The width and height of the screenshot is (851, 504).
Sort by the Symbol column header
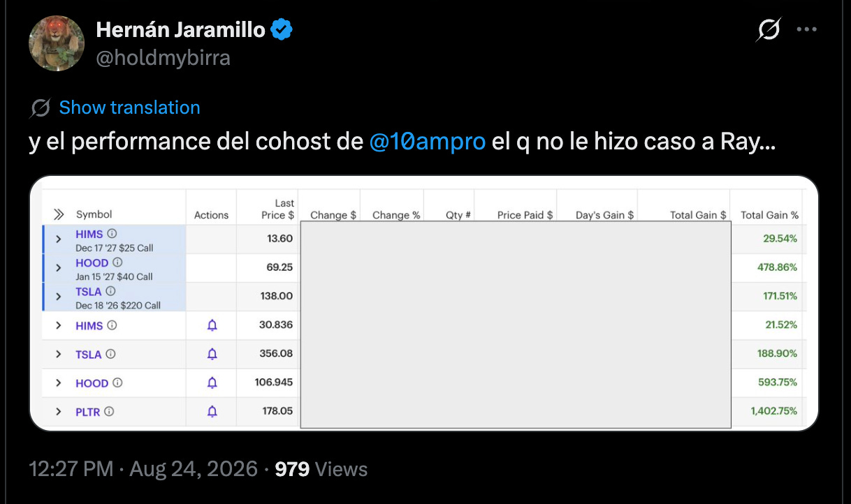(94, 214)
